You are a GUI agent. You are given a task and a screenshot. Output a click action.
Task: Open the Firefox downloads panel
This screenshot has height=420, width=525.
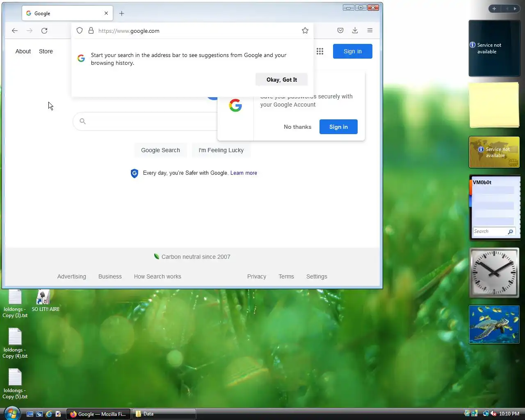coord(355,30)
